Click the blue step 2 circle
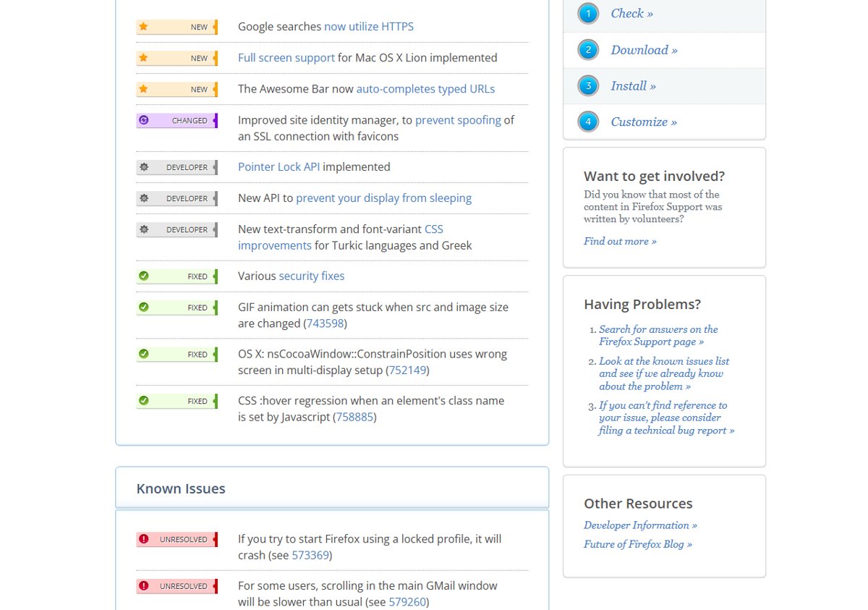The width and height of the screenshot is (868, 610). 588,50
